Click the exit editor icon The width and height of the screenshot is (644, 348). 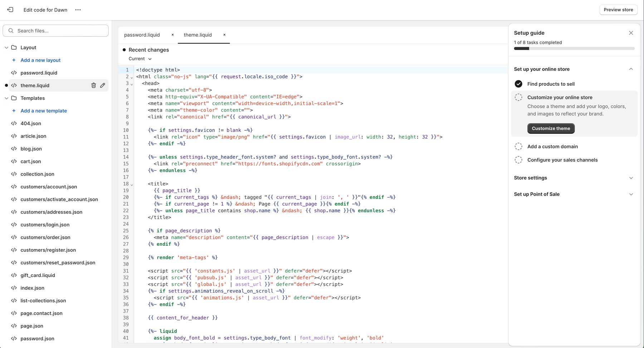tap(10, 10)
